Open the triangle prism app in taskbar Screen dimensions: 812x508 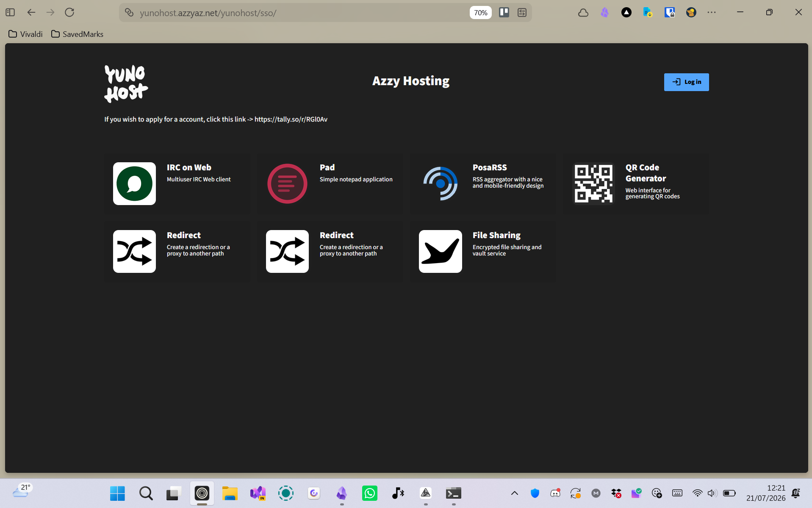click(426, 493)
